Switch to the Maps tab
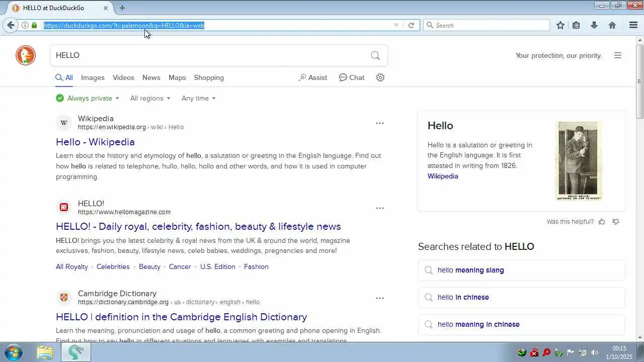This screenshot has width=644, height=362. click(x=177, y=77)
